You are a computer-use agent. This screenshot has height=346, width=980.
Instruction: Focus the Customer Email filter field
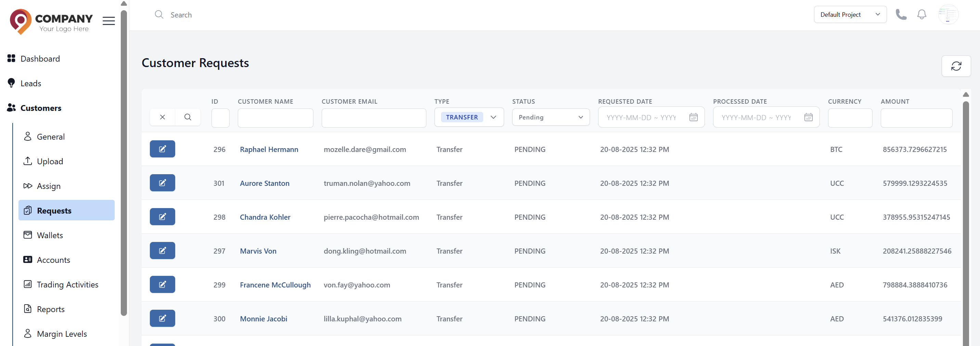coord(374,118)
